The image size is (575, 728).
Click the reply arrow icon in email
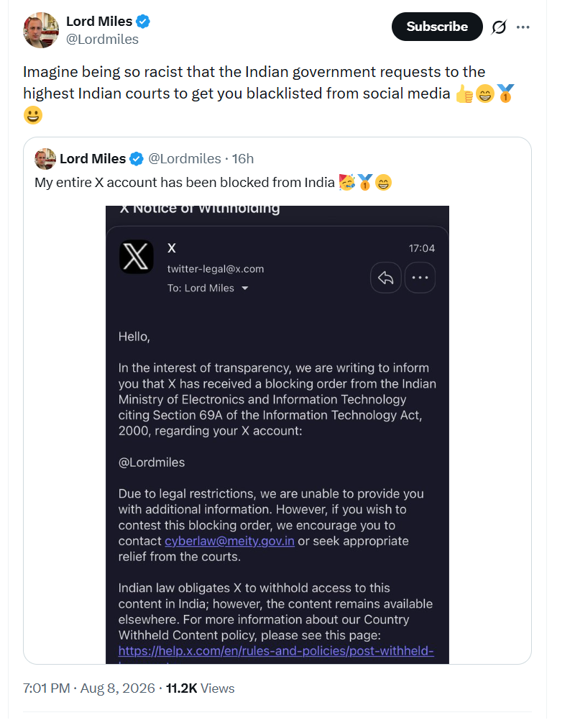[385, 278]
